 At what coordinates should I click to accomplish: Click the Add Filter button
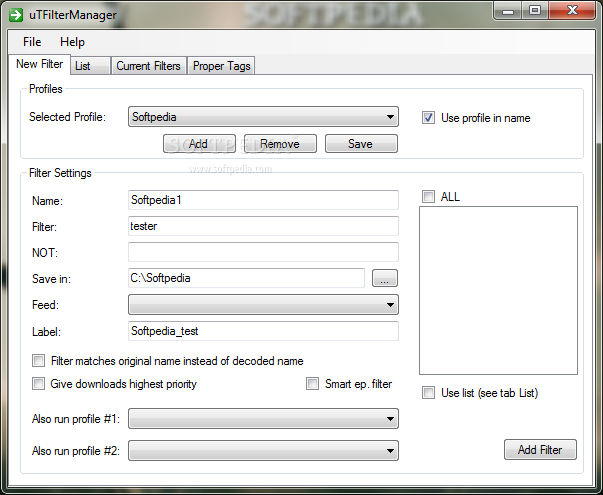point(540,450)
